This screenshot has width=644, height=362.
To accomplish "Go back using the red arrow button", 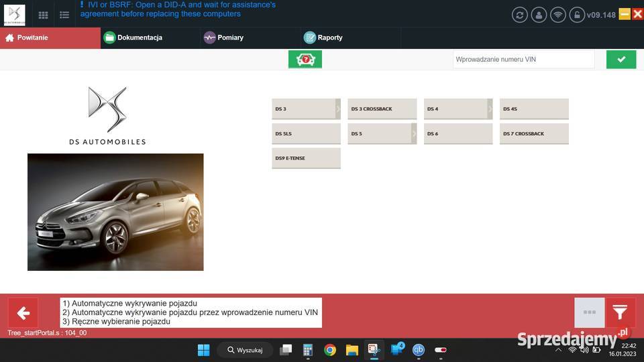I will click(23, 313).
